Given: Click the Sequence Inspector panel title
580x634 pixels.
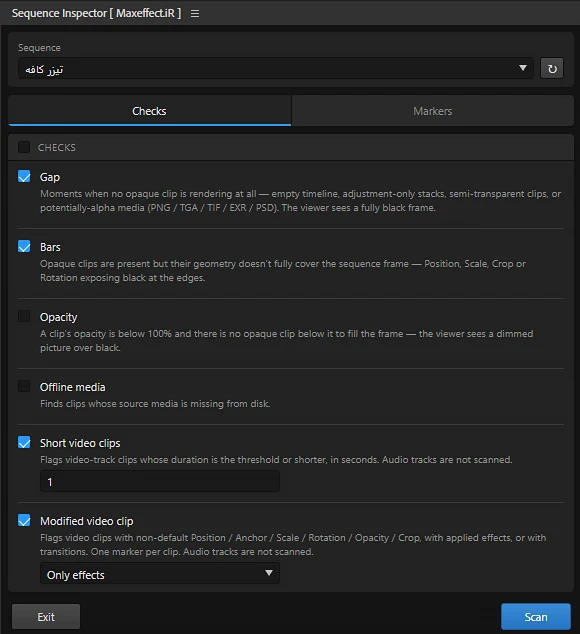Looking at the screenshot, I should [x=96, y=13].
